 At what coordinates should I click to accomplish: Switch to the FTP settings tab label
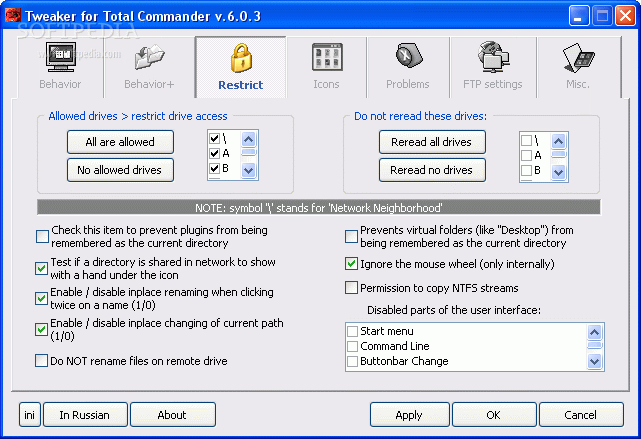pyautogui.click(x=493, y=84)
